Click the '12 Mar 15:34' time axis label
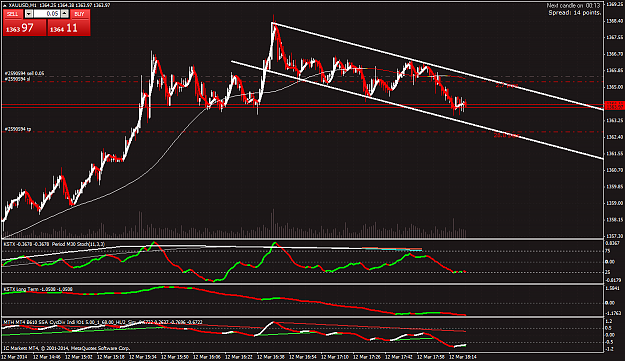 point(143,357)
